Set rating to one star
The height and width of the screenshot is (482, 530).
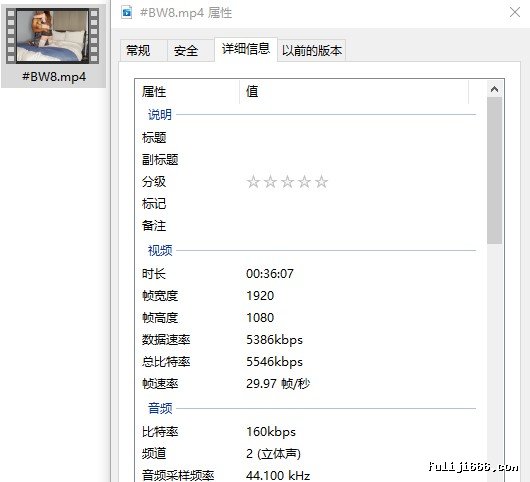[253, 182]
